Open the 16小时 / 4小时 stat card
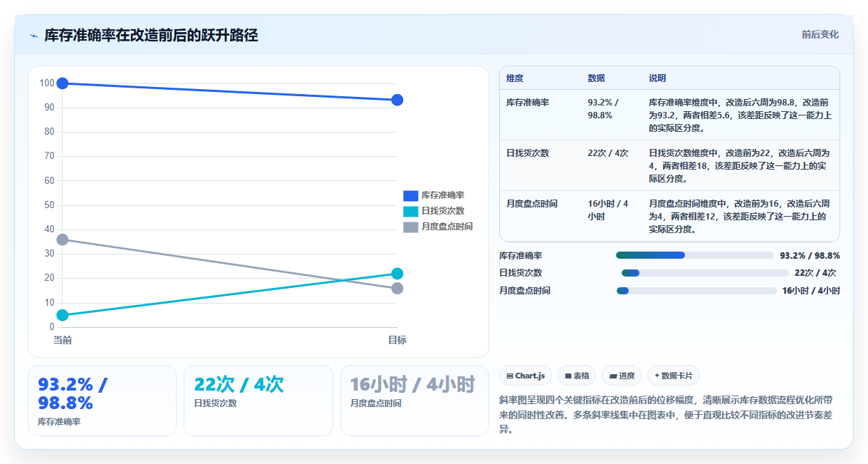Viewport: 868px width, 464px height. click(x=414, y=401)
